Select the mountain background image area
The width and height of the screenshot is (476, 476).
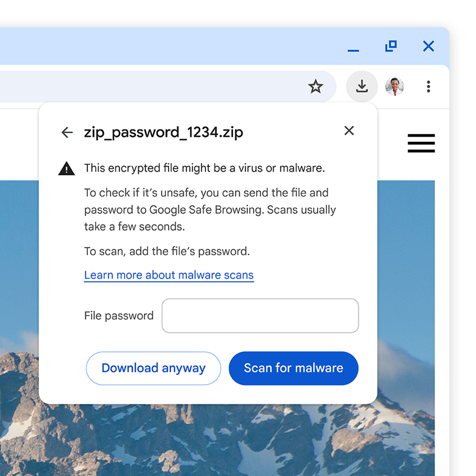point(220,445)
